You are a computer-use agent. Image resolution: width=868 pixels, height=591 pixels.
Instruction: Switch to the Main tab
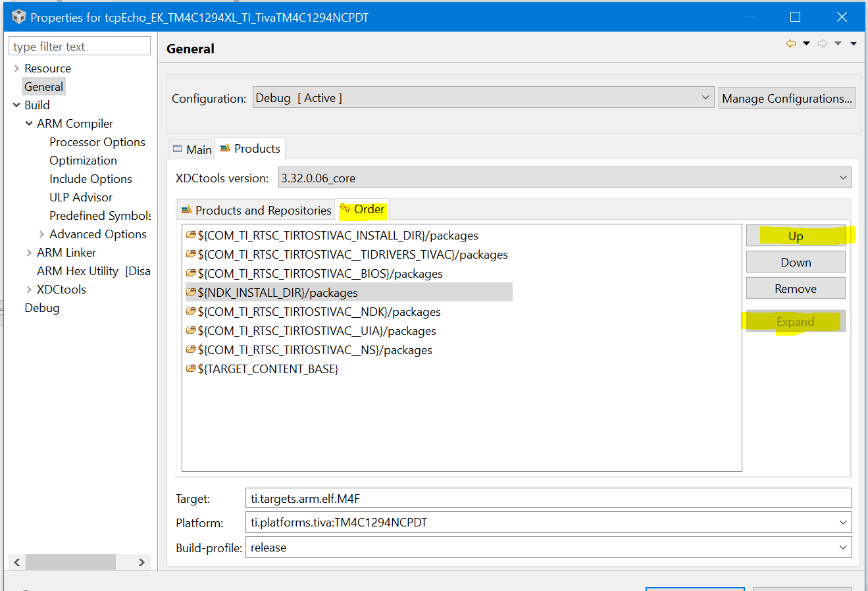pyautogui.click(x=192, y=149)
